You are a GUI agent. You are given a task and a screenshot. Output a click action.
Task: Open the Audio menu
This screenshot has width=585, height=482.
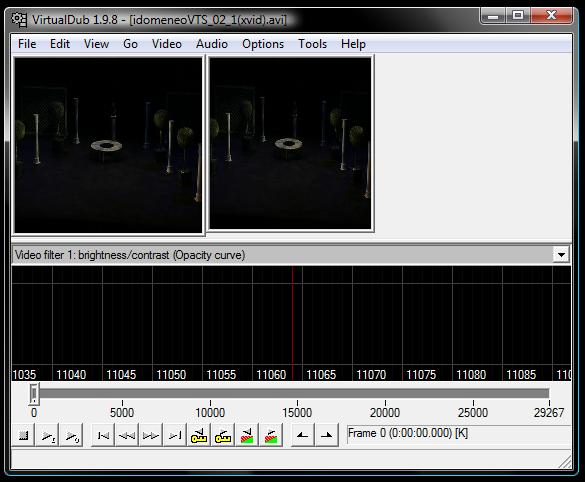(212, 44)
